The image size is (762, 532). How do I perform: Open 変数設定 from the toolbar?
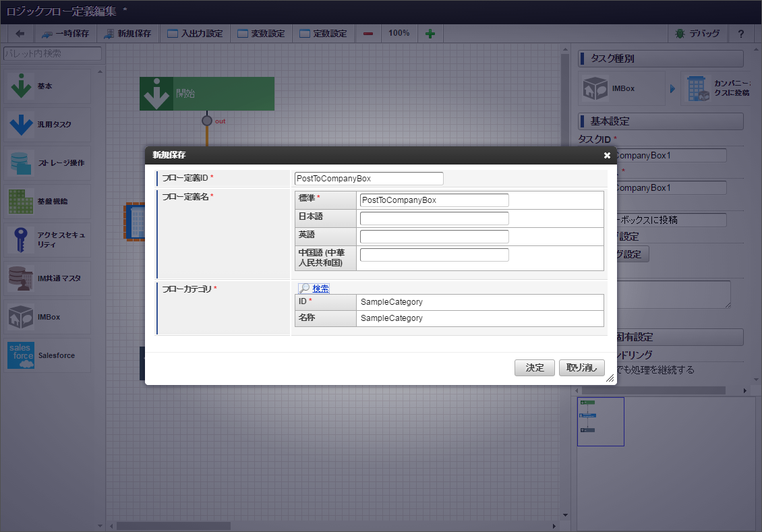261,34
